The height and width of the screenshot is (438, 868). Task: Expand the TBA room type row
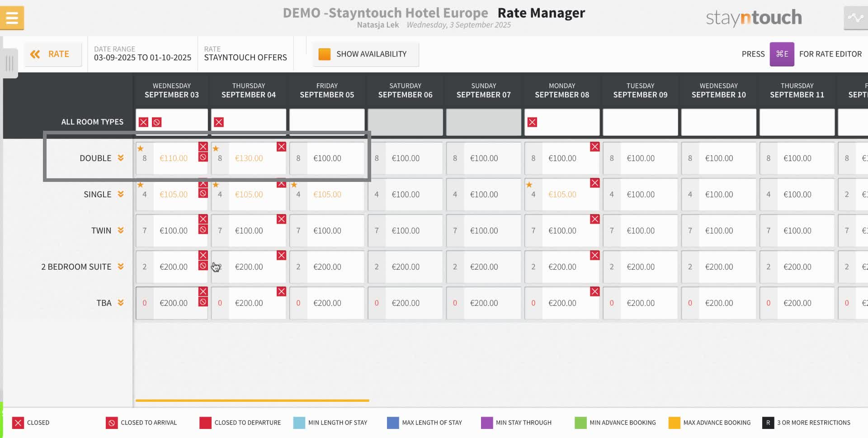pyautogui.click(x=121, y=303)
